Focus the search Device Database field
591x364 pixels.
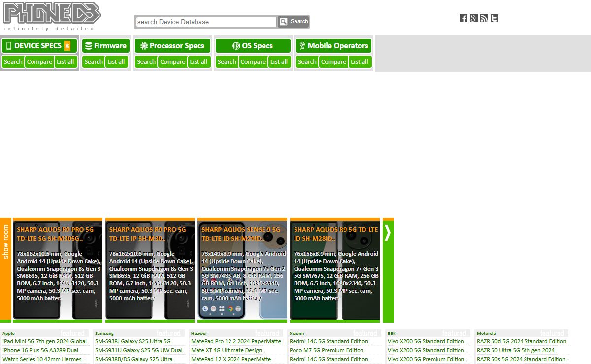206,22
